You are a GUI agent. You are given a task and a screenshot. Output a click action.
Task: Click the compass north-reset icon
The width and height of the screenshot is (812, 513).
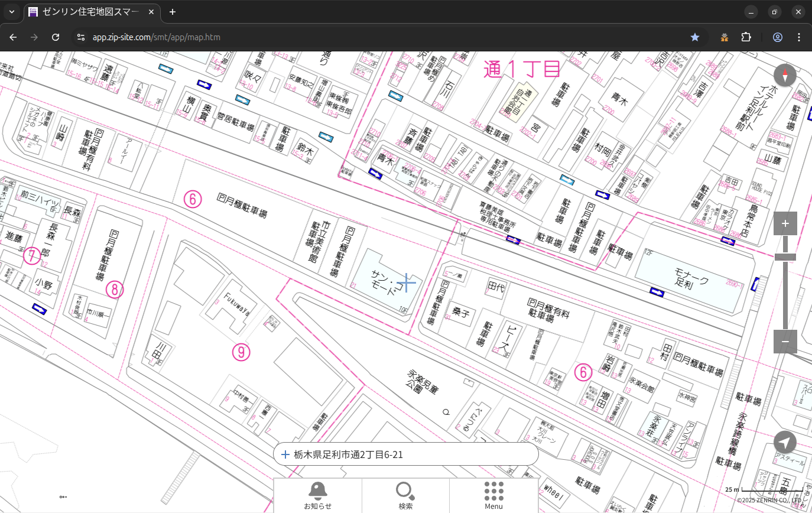[785, 76]
